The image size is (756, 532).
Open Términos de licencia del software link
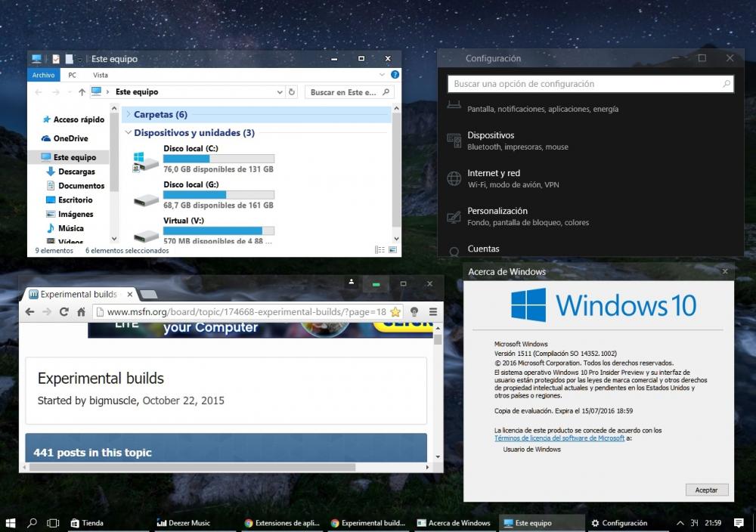559,438
